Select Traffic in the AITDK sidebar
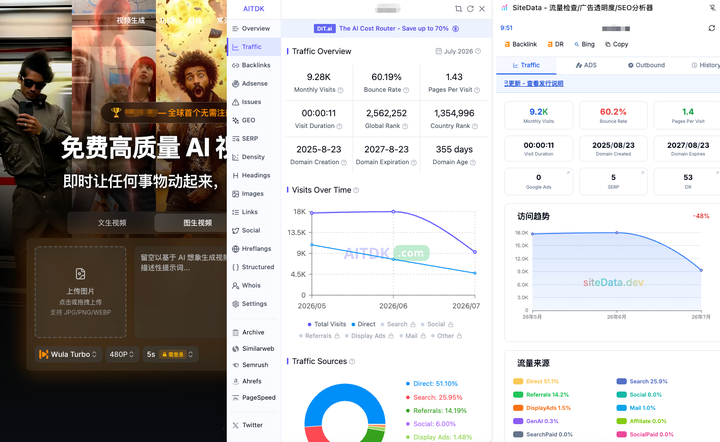 tap(253, 47)
